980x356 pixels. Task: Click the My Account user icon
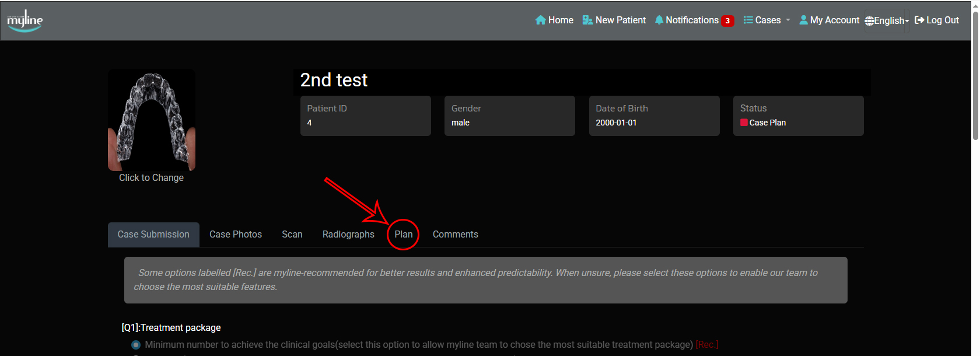(803, 20)
